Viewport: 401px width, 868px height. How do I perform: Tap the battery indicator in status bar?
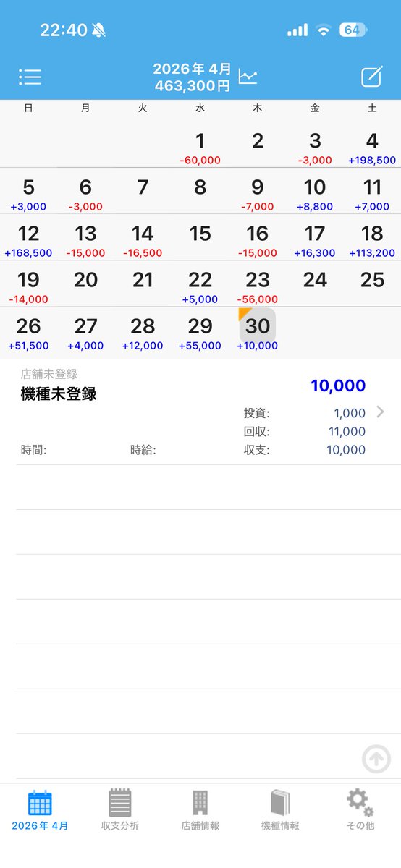click(353, 30)
